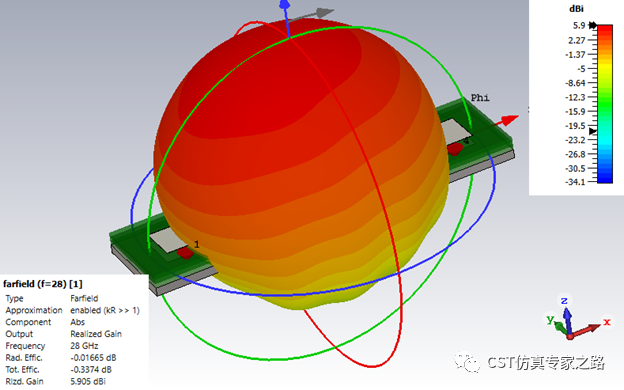624x390 pixels.
Task: Select the red X axis arrow tip
Action: (510, 119)
